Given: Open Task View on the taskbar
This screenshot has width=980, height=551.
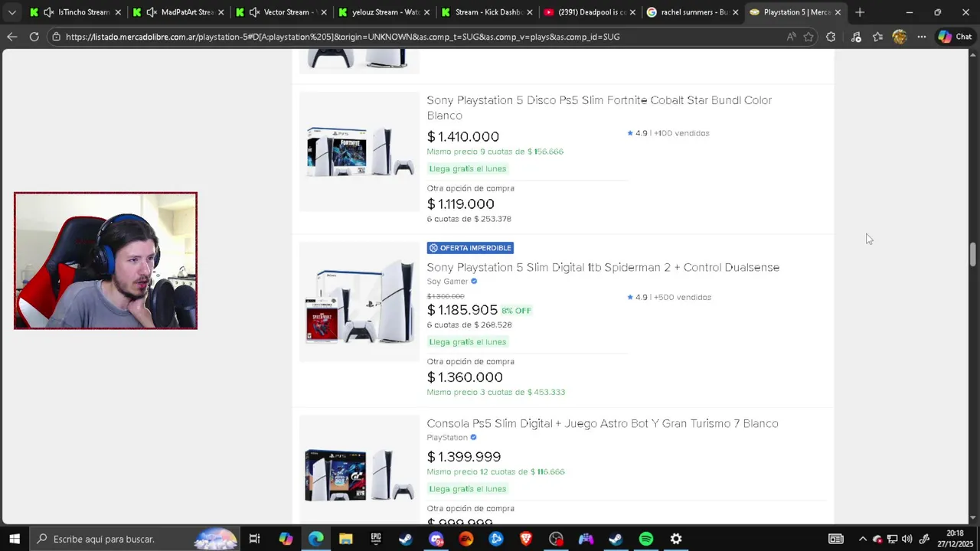Looking at the screenshot, I should (x=255, y=539).
